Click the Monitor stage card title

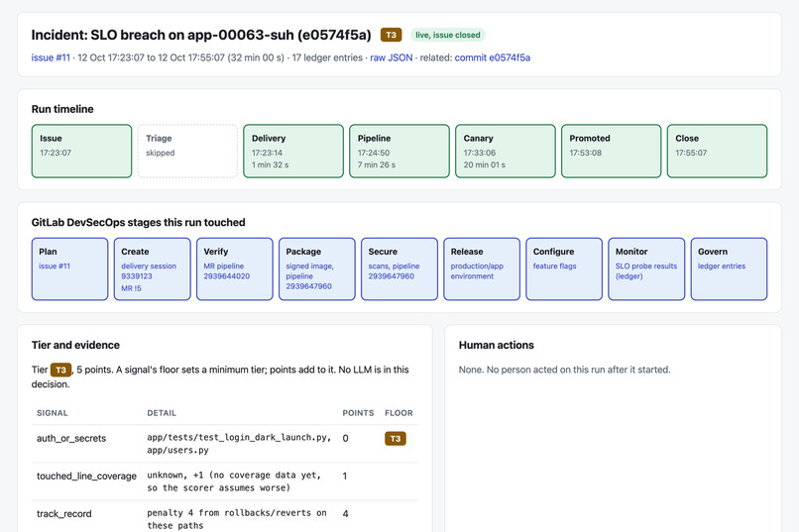(631, 252)
